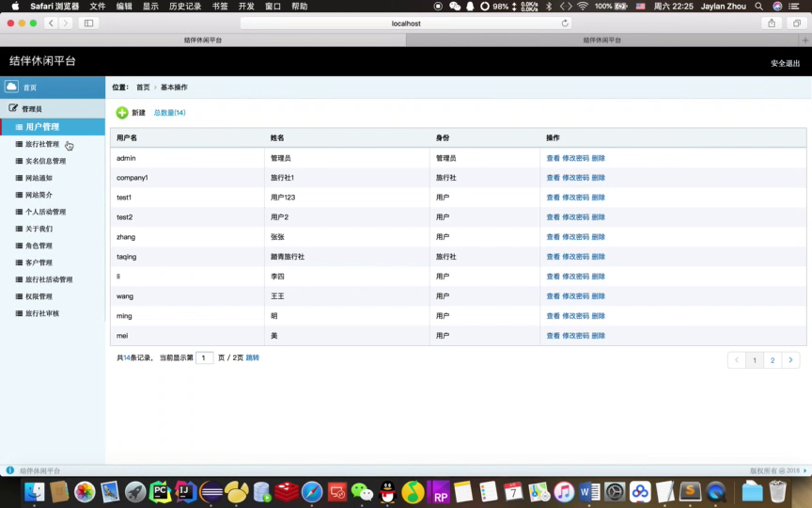This screenshot has width=812, height=508.
Task: Click the green plus New (新建) icon
Action: (x=121, y=113)
